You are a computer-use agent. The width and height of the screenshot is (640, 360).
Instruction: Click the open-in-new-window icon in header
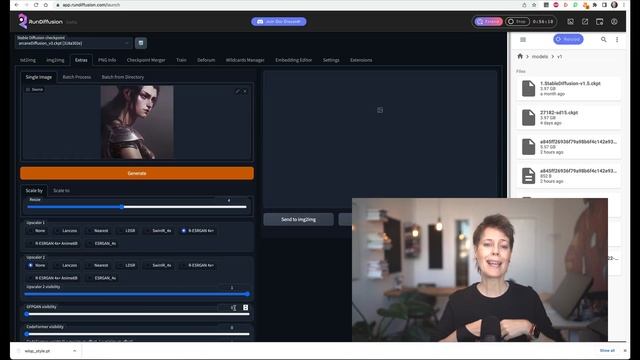click(x=585, y=22)
